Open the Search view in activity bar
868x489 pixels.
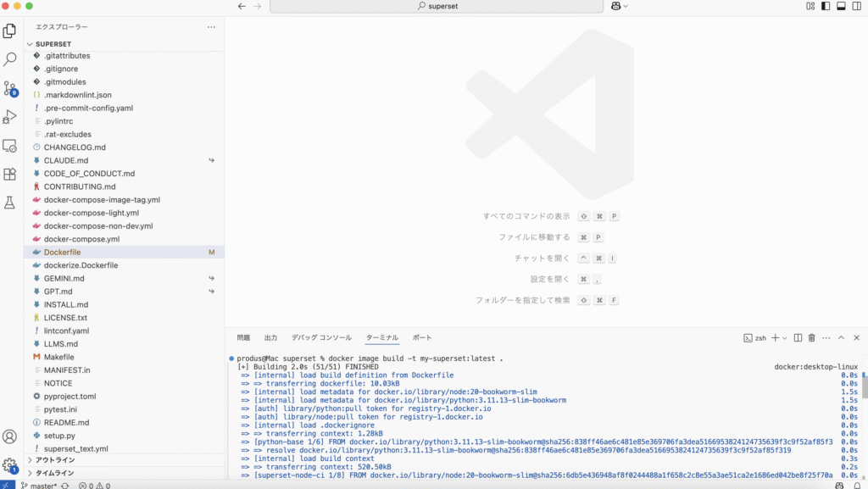[10, 59]
